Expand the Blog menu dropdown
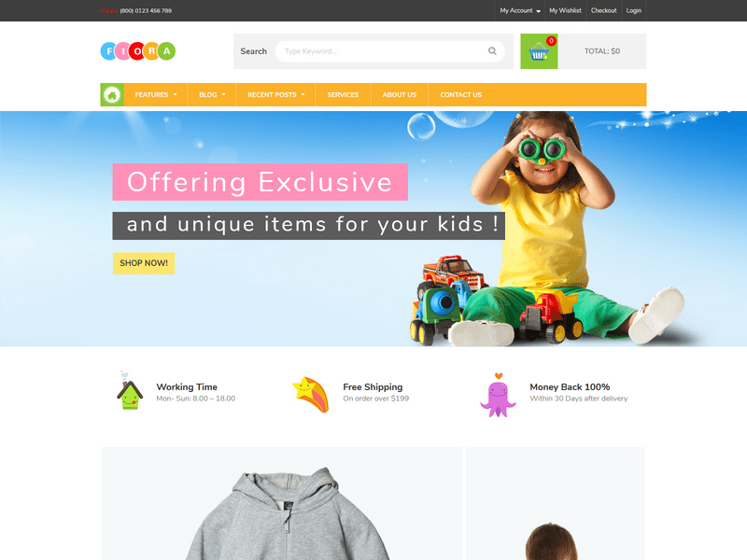747x560 pixels. (212, 95)
